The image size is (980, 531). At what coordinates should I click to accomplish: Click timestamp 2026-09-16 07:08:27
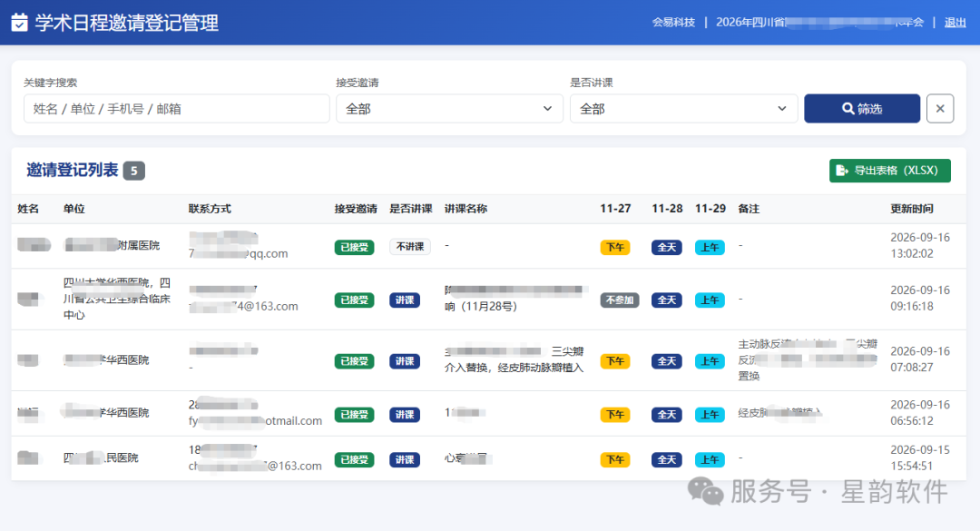click(x=920, y=359)
